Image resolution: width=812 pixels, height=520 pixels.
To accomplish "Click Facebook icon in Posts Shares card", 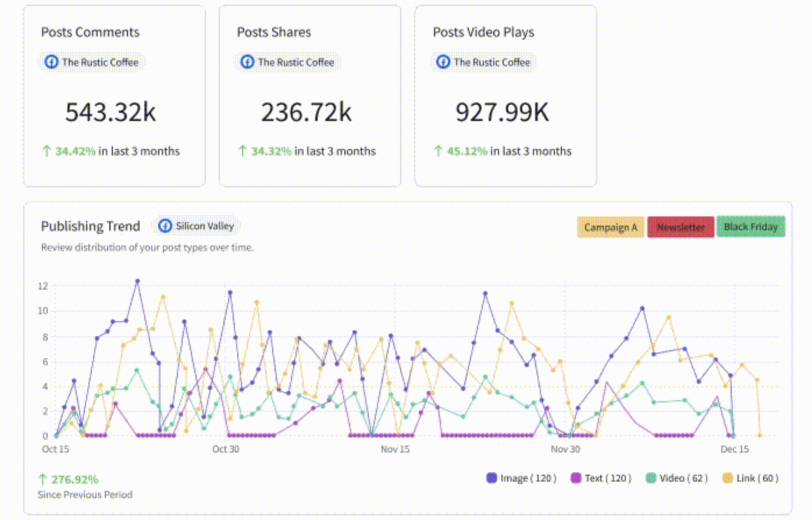I will point(247,62).
